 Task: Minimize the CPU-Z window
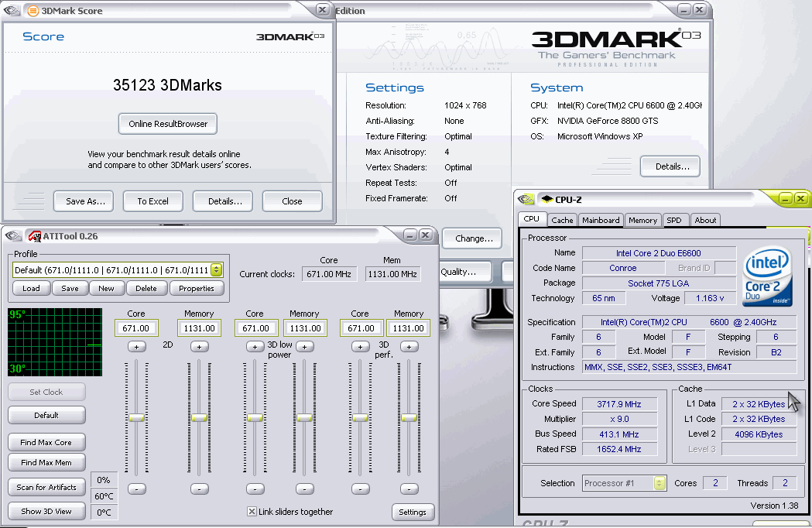pos(786,199)
